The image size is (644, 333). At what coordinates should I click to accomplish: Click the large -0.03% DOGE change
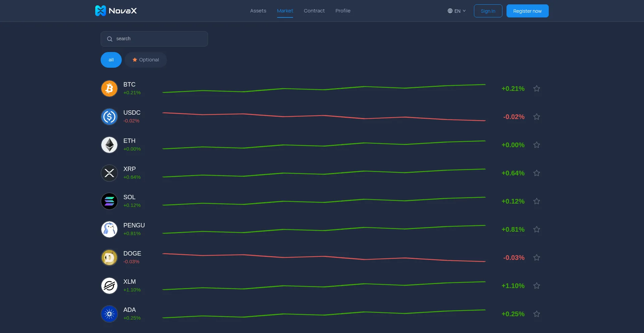[514, 258]
